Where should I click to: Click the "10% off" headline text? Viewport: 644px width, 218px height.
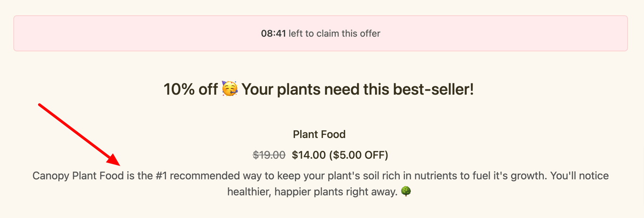[190, 89]
